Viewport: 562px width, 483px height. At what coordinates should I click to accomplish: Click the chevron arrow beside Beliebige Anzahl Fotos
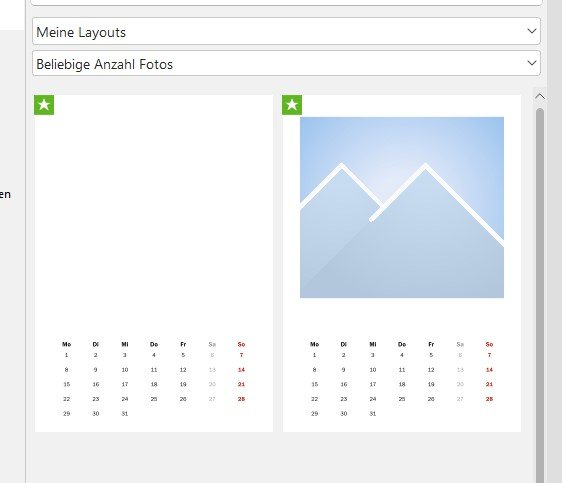pos(532,63)
